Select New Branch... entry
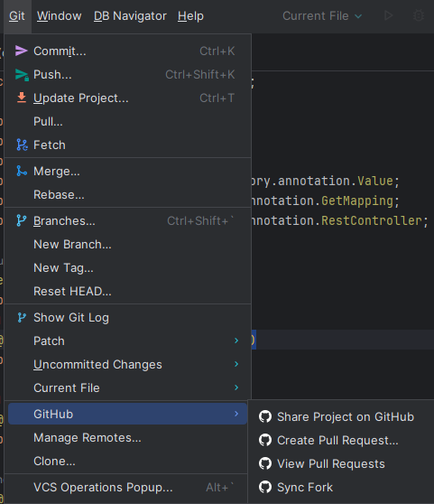 (127, 244)
